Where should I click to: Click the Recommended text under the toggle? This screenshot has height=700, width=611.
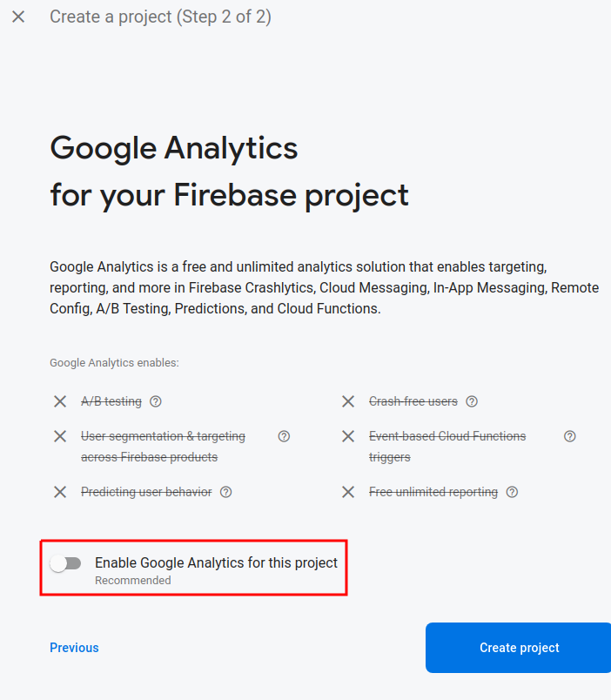132,580
